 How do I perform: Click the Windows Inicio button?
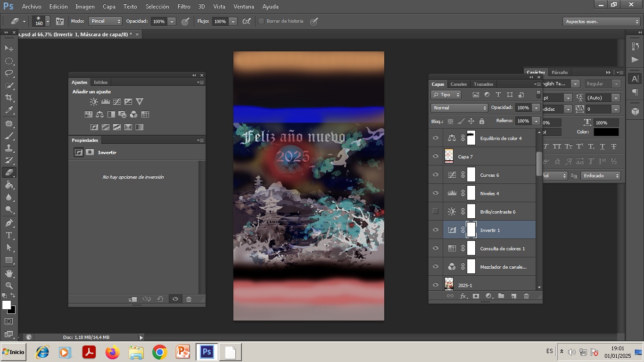[x=13, y=352]
